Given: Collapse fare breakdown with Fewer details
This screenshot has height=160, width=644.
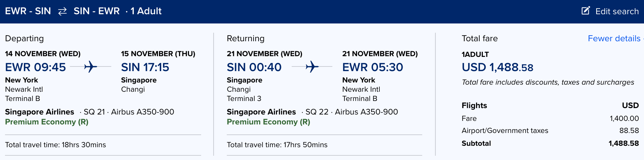Looking at the screenshot, I should click(614, 38).
